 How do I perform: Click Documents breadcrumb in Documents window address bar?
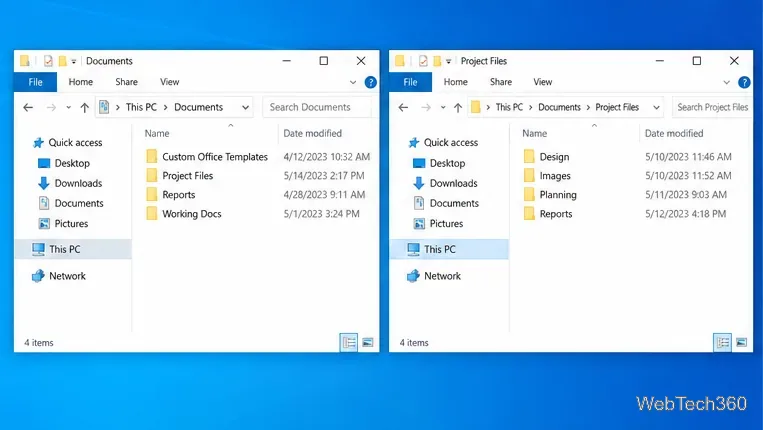(199, 107)
